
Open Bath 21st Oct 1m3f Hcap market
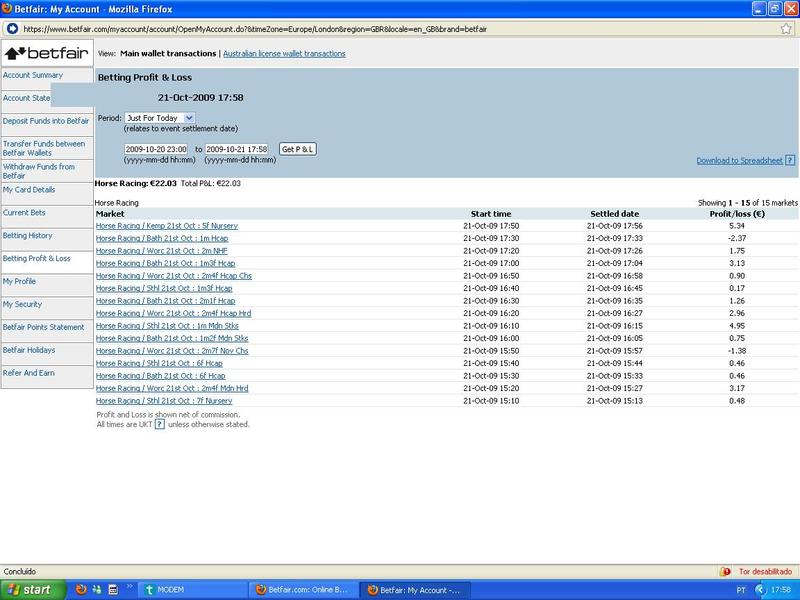(165, 263)
